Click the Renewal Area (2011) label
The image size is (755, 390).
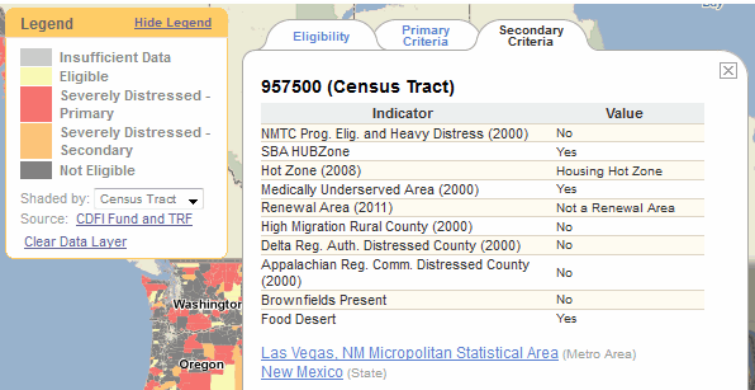[327, 208]
